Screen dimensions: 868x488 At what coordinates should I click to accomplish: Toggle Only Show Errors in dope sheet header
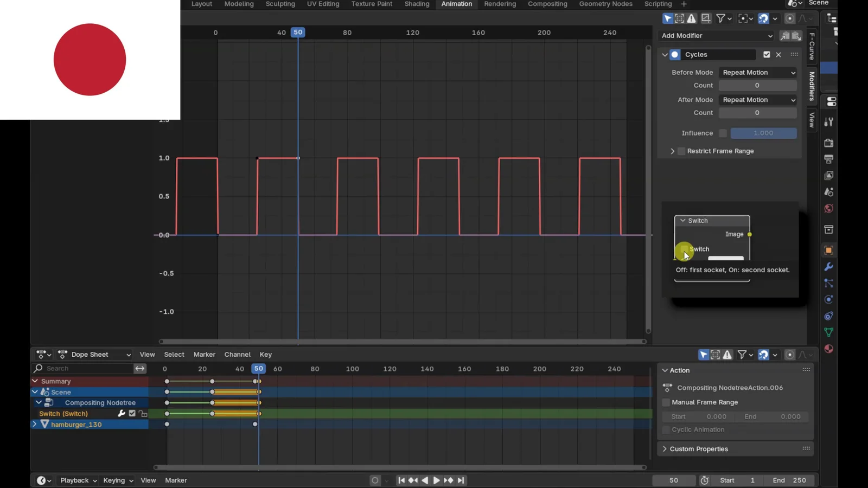coord(727,355)
